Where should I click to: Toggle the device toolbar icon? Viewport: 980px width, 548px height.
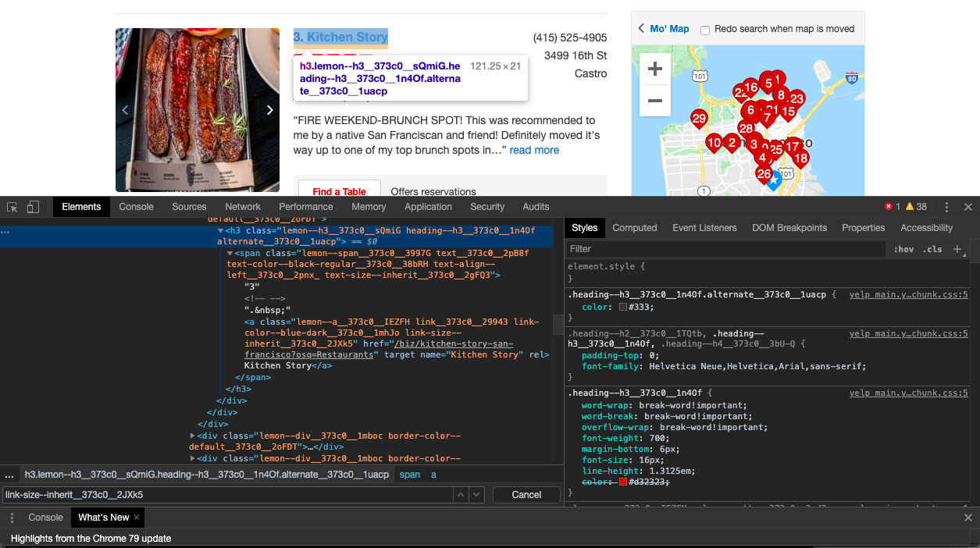click(32, 206)
